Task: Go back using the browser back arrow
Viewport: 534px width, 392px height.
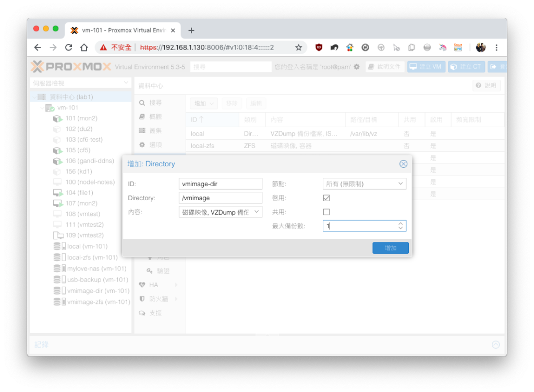Action: (38, 47)
